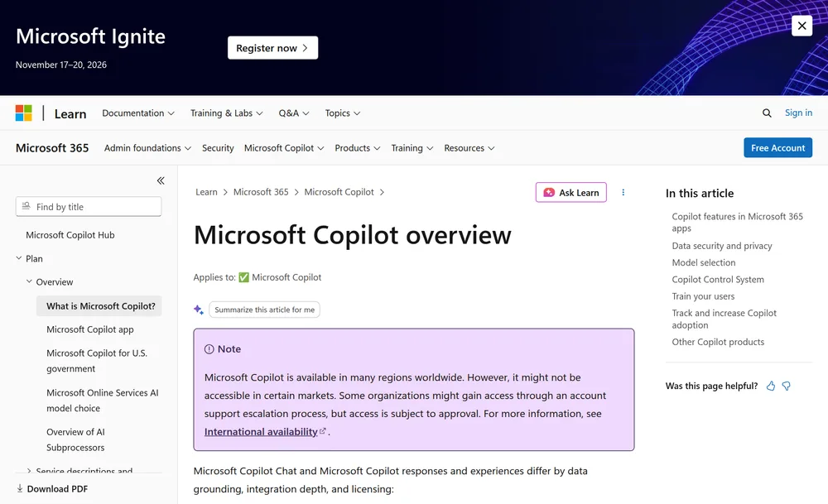
Task: Click Microsoft Copilot breadcrumb
Action: click(339, 192)
